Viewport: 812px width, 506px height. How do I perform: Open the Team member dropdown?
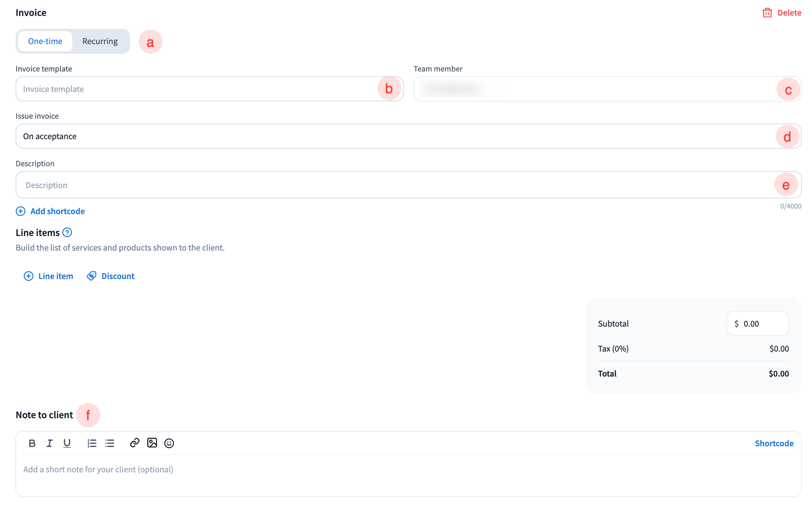[607, 89]
